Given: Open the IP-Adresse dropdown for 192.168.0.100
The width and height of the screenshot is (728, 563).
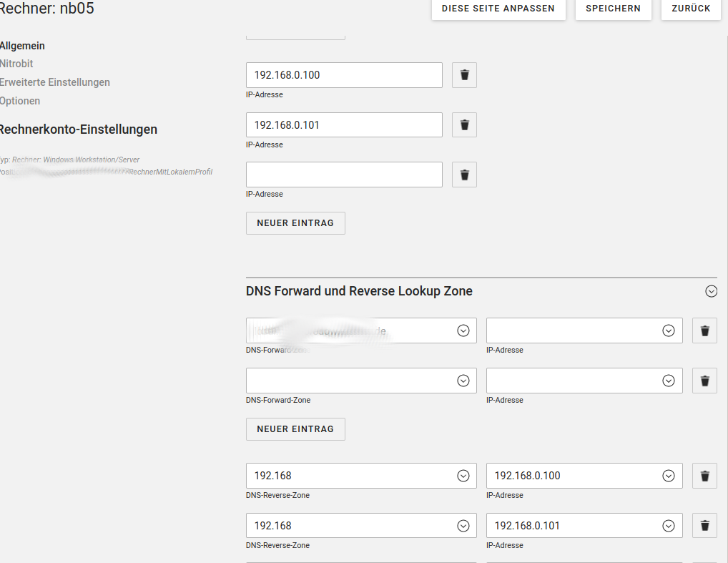Looking at the screenshot, I should (668, 475).
